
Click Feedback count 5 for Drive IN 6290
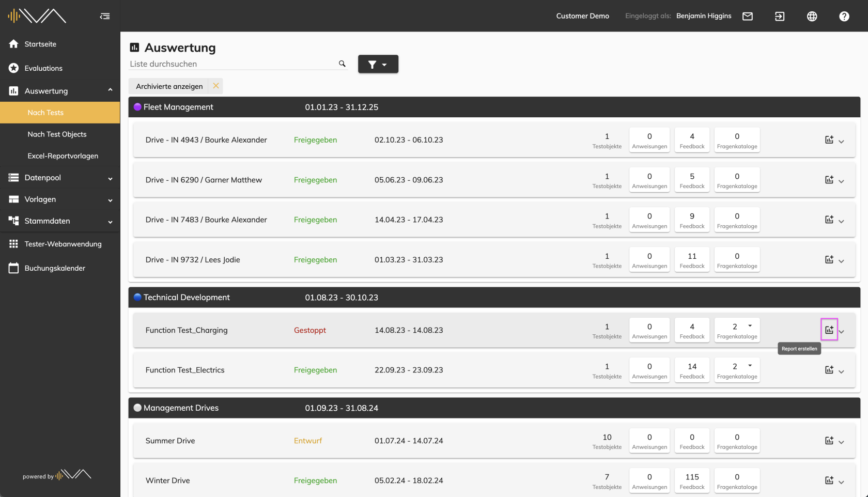(692, 180)
